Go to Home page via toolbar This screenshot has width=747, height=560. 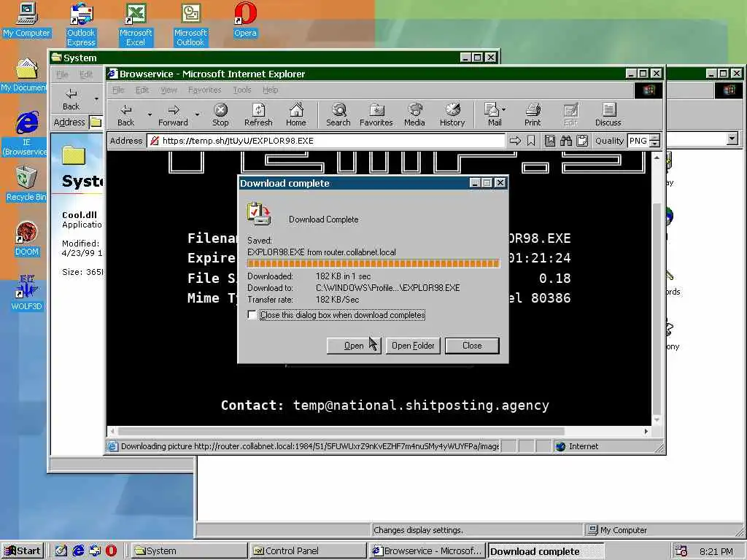coord(296,114)
